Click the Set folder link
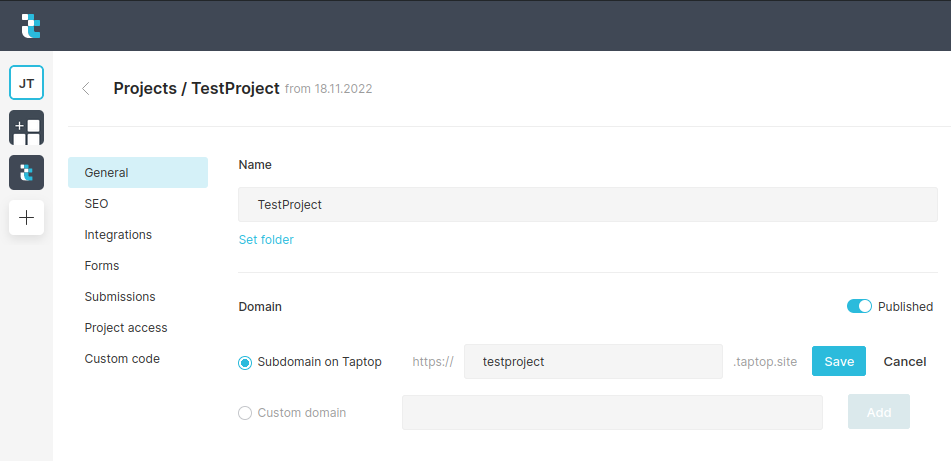951x461 pixels. 266,239
